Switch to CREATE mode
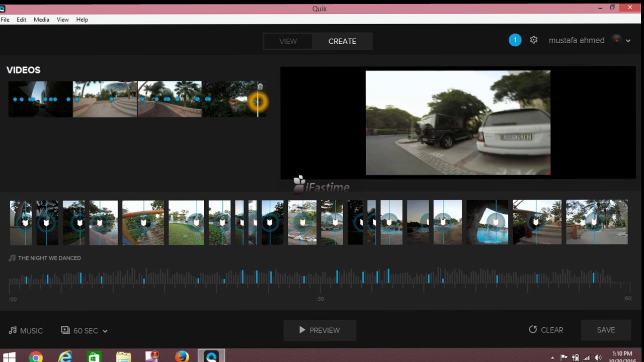 point(342,41)
